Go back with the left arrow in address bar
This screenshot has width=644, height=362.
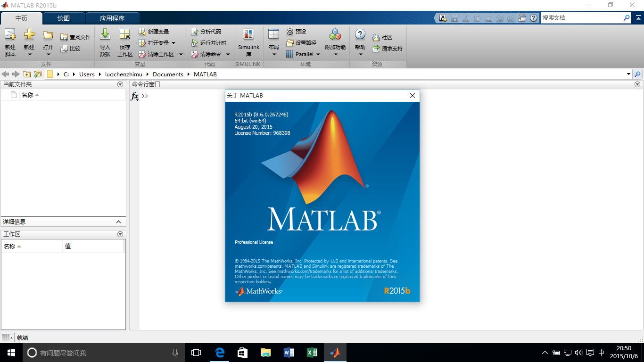(x=6, y=74)
